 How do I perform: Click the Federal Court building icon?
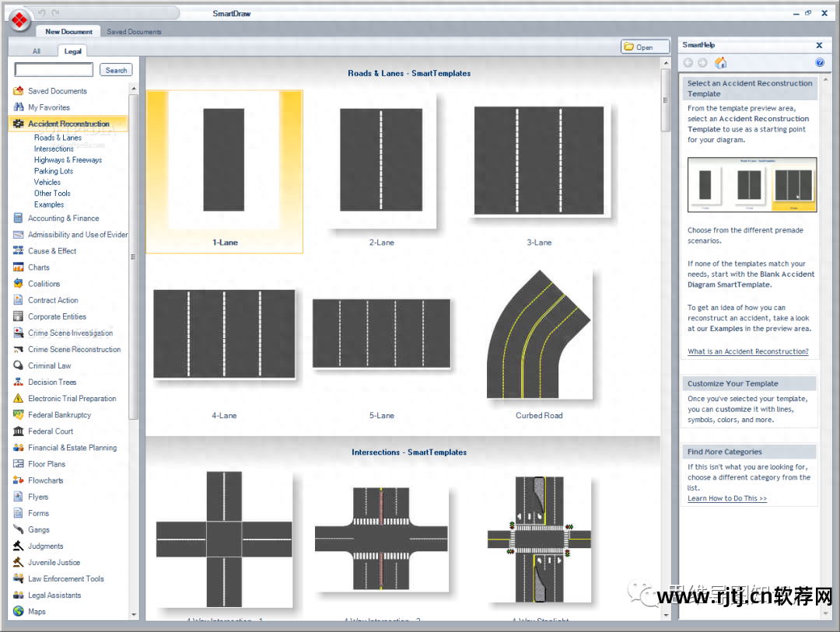(x=18, y=431)
